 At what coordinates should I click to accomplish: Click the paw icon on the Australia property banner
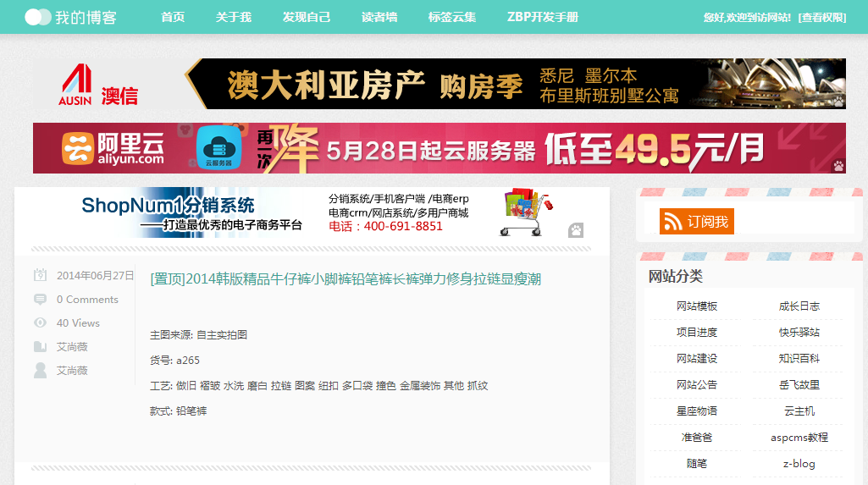tap(838, 101)
